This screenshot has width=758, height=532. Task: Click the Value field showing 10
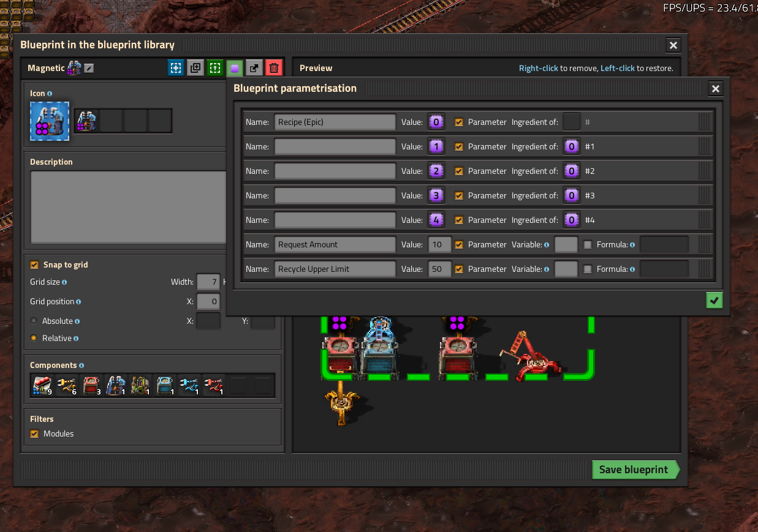point(440,244)
